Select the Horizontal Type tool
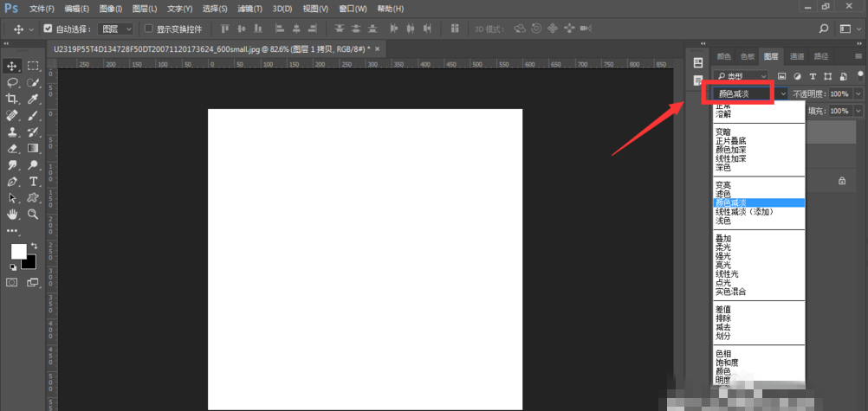The height and width of the screenshot is (411, 868). pyautogui.click(x=33, y=181)
